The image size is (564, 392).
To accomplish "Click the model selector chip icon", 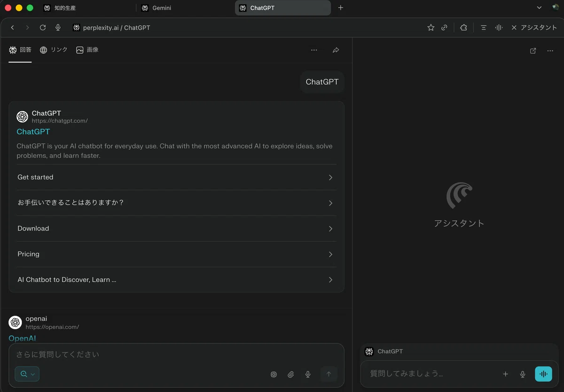I will (x=274, y=374).
